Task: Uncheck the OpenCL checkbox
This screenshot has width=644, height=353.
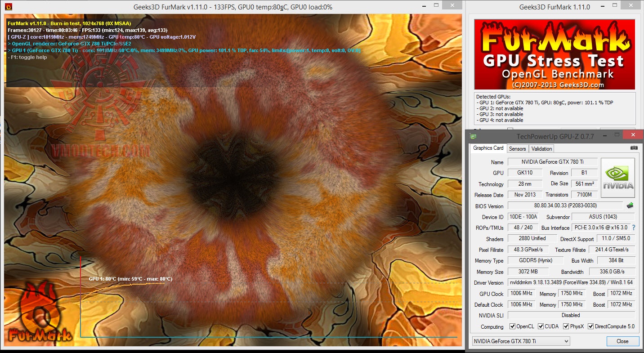Action: point(512,326)
